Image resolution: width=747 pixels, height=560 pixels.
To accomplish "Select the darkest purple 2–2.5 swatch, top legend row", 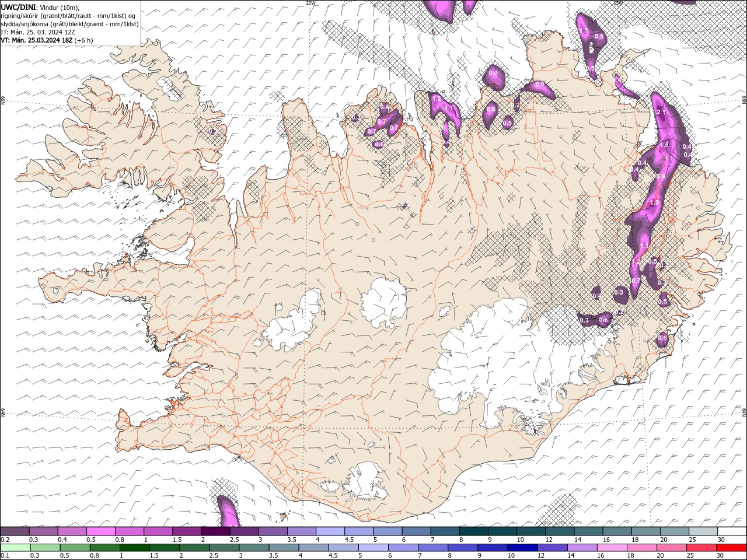I will [x=215, y=531].
